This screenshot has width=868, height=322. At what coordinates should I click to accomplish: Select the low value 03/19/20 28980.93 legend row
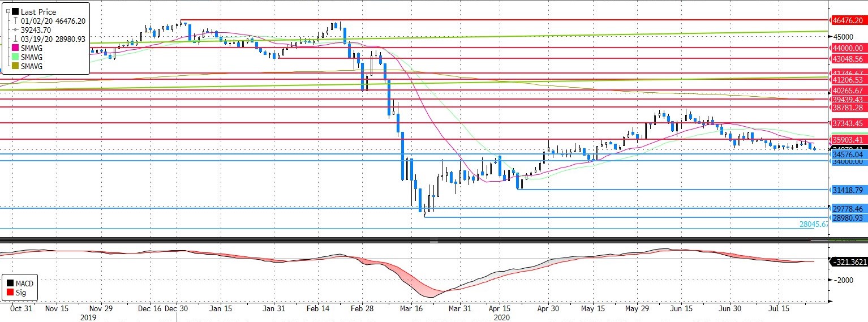pos(54,39)
